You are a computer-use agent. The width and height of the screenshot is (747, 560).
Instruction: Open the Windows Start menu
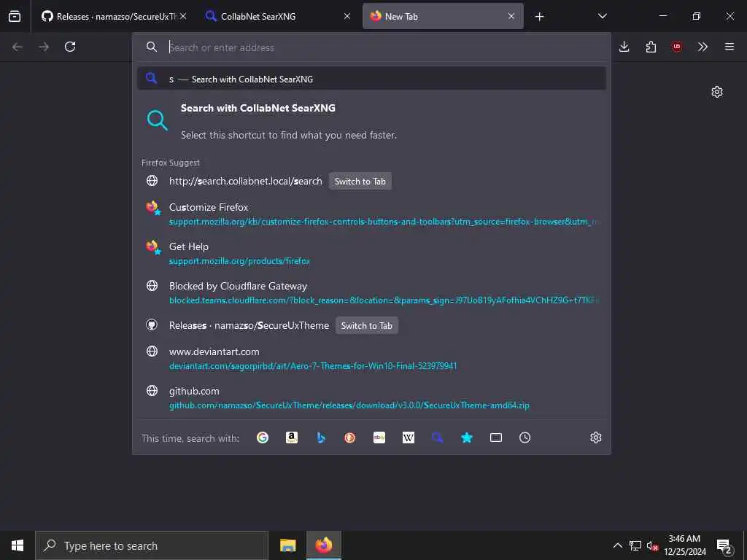pyautogui.click(x=18, y=545)
